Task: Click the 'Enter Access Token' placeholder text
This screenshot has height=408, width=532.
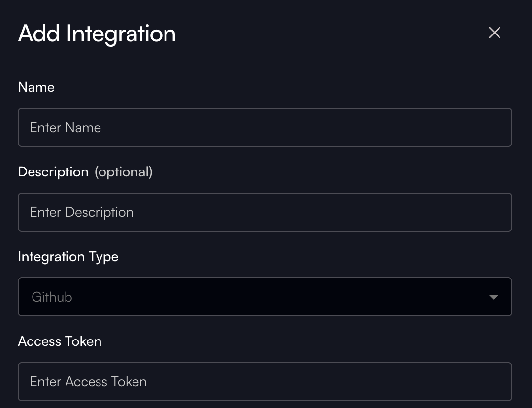Action: [x=88, y=382]
